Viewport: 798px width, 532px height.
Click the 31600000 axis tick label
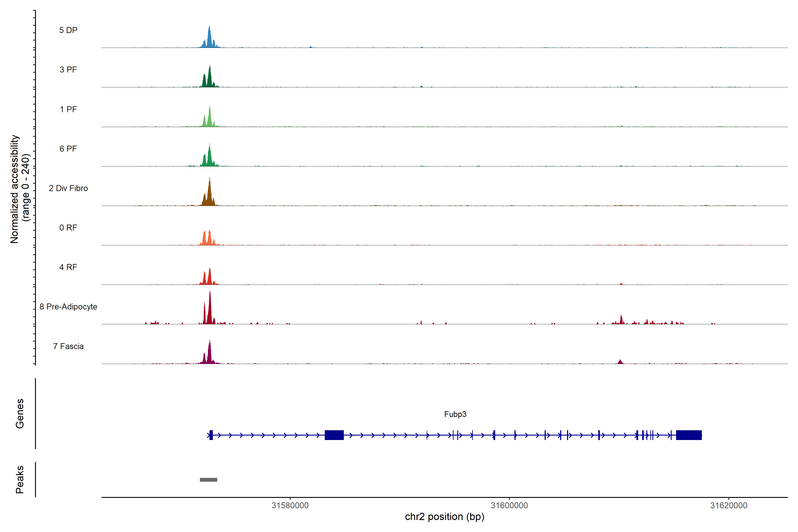[x=509, y=505]
